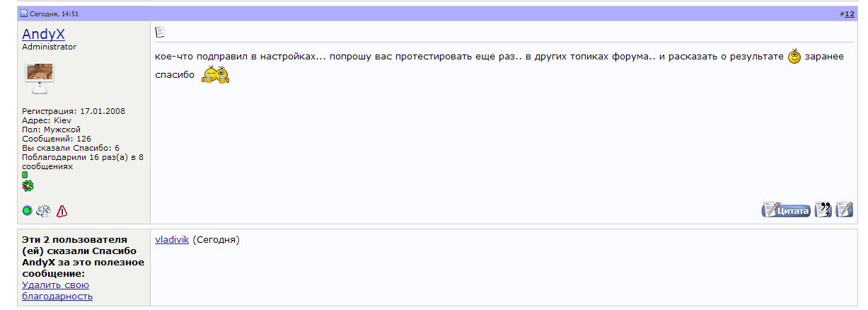The height and width of the screenshot is (310, 868).
Task: Click the Administrator user title text
Action: tap(50, 47)
